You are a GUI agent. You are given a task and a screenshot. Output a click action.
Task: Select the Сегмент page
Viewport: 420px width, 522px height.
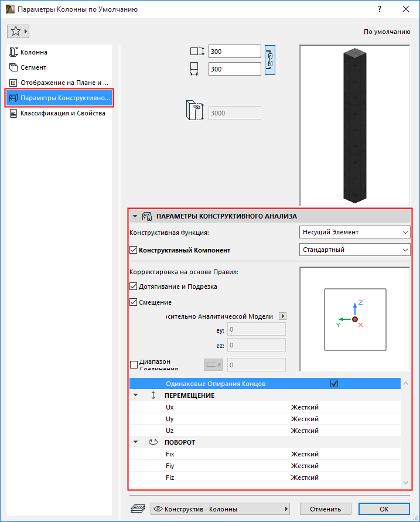(x=59, y=67)
